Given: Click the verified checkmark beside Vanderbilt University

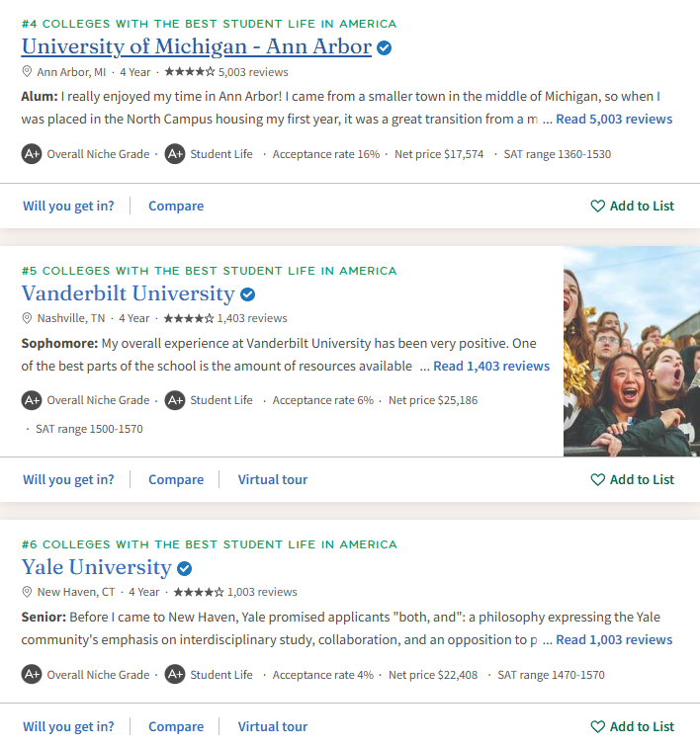Looking at the screenshot, I should [x=247, y=294].
